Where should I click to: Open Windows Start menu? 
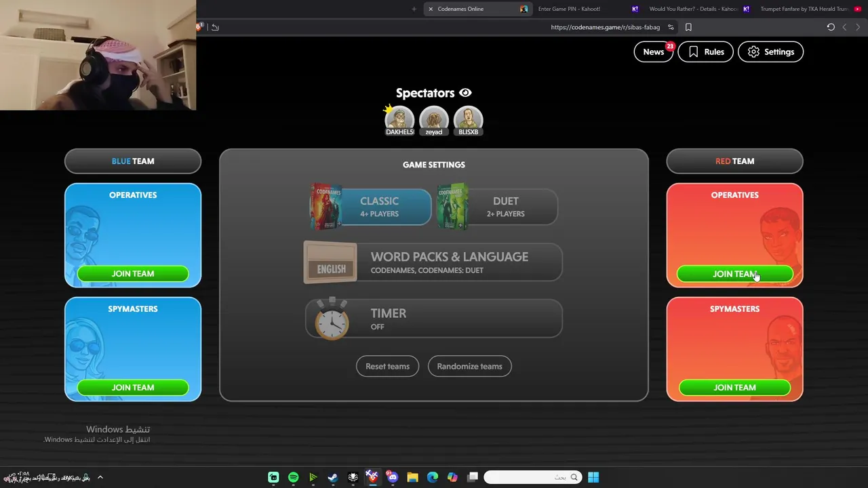(x=593, y=477)
